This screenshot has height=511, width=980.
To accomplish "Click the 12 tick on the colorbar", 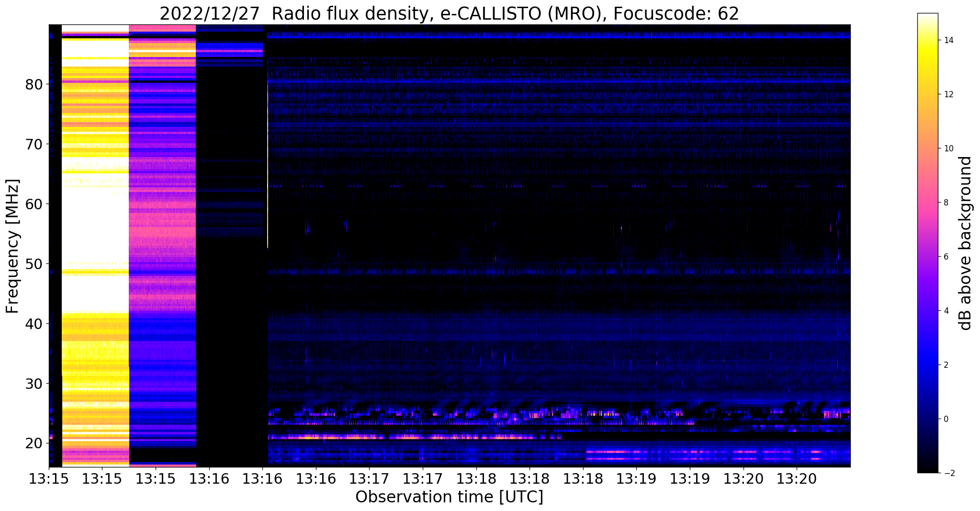I will (948, 94).
